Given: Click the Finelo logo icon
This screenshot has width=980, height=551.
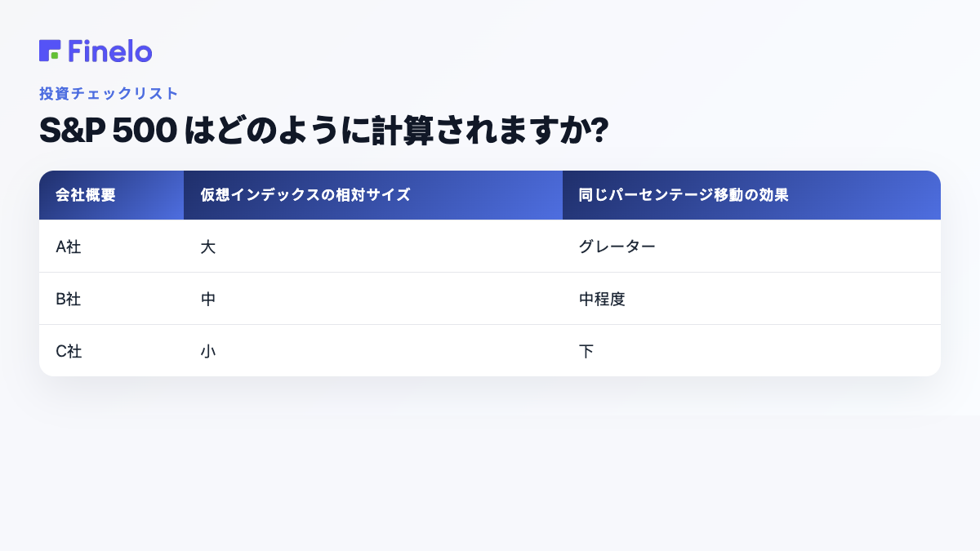Looking at the screenshot, I should 50,51.
